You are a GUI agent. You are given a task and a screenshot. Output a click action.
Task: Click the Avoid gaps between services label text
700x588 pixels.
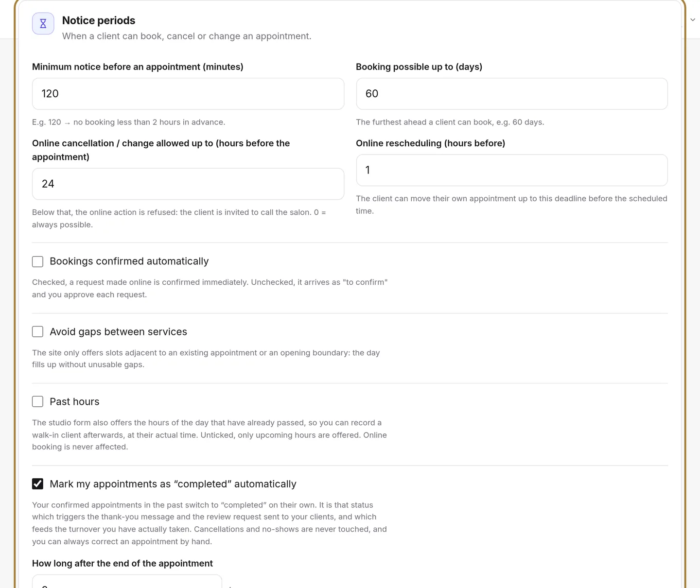click(118, 331)
